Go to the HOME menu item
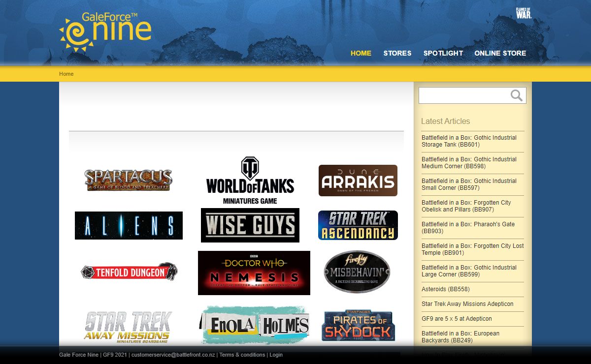Viewport: 591px width, 364px height. [361, 53]
